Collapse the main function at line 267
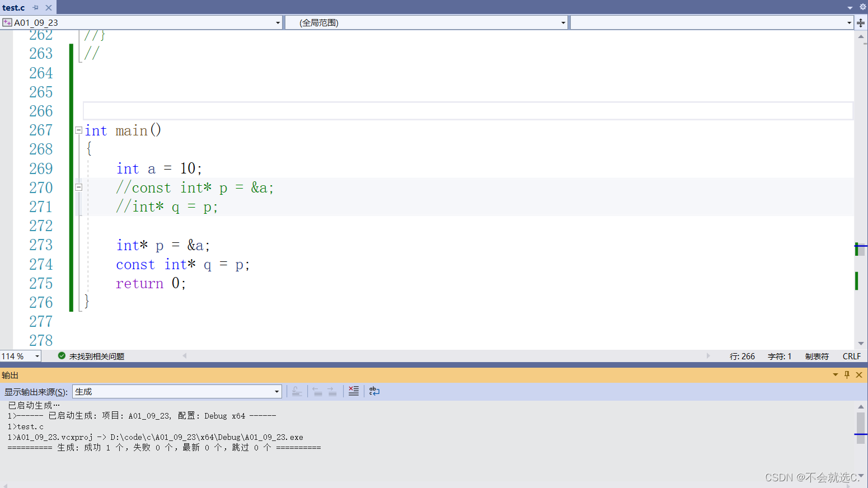The width and height of the screenshot is (868, 488). pyautogui.click(x=78, y=130)
